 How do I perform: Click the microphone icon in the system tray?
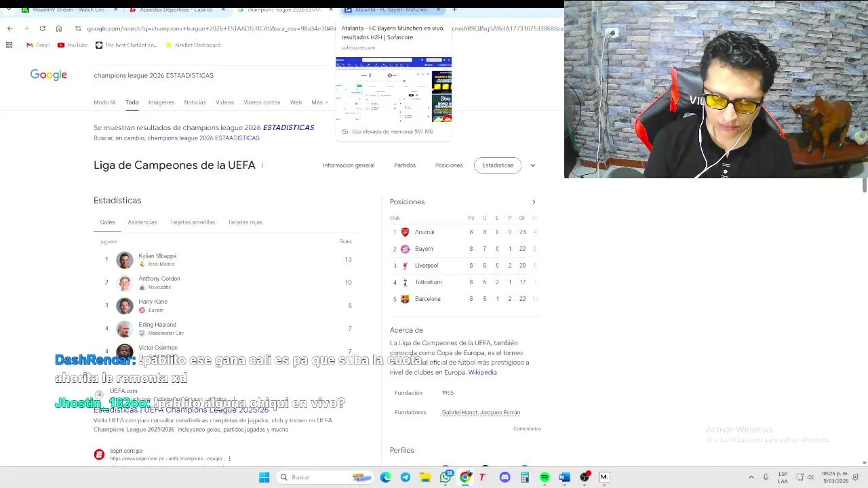pos(766,477)
